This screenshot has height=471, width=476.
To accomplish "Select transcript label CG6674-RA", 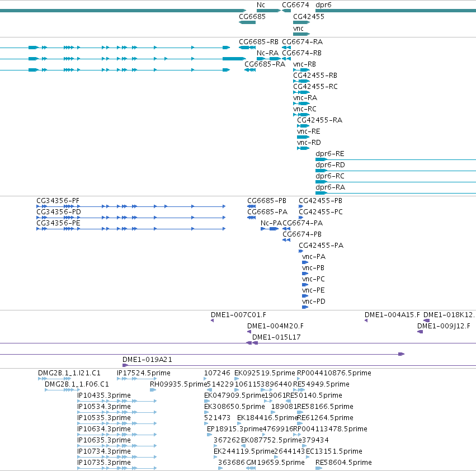I will pos(302,41).
